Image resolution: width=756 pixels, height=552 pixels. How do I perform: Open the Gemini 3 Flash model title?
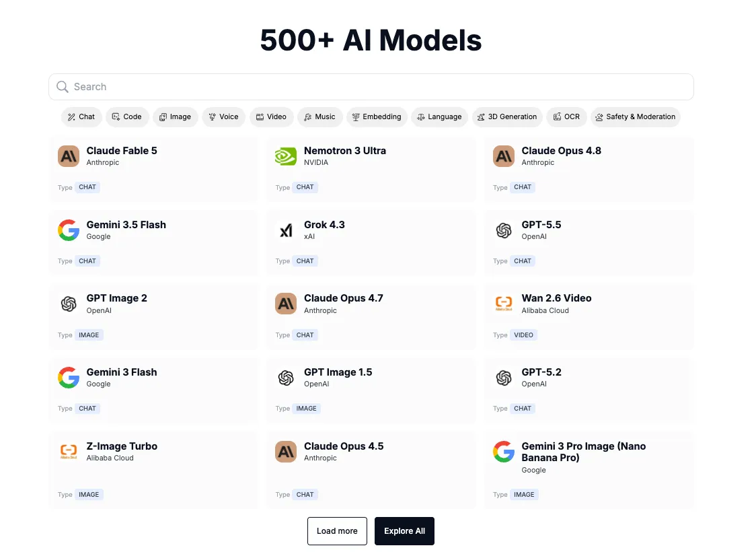point(122,372)
